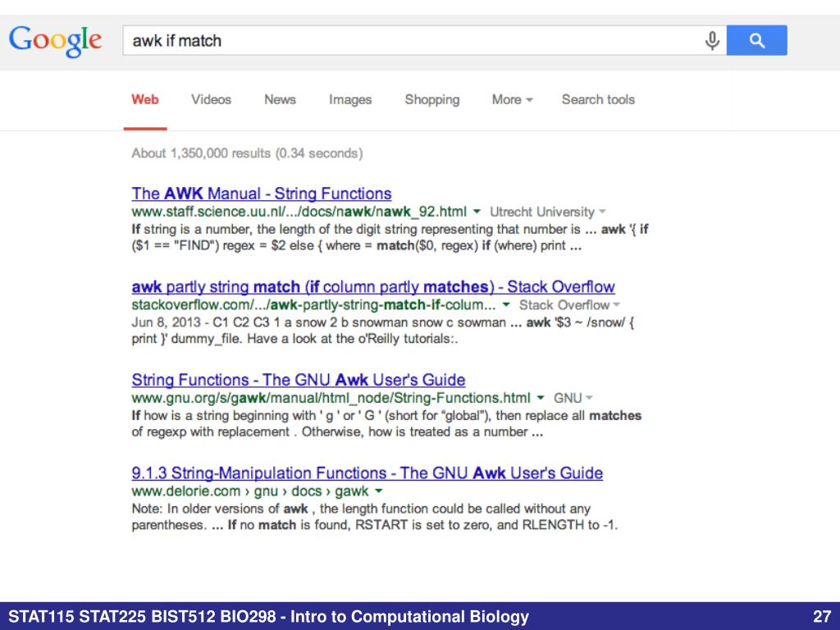Click the blue magnifier search button

[756, 40]
